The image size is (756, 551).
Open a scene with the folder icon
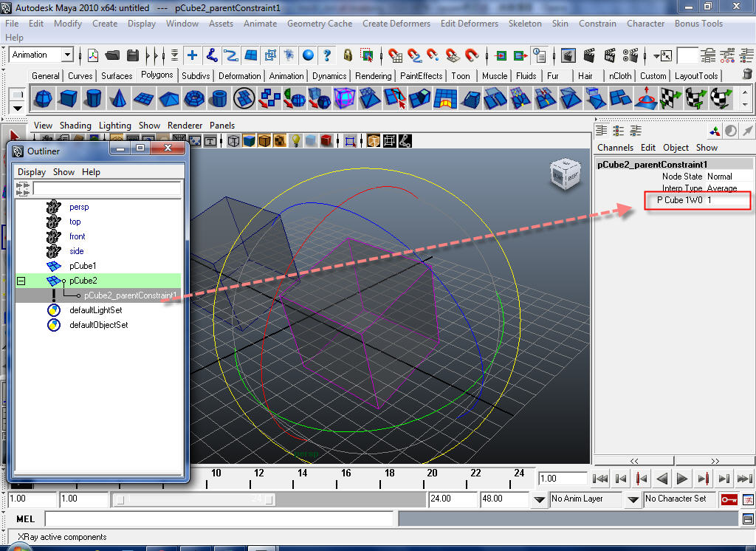tap(112, 55)
